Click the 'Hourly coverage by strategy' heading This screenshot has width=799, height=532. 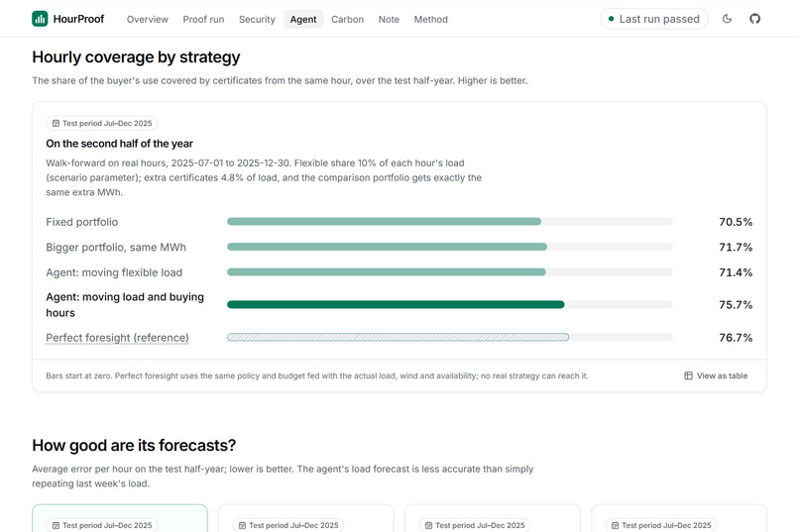pos(136,57)
